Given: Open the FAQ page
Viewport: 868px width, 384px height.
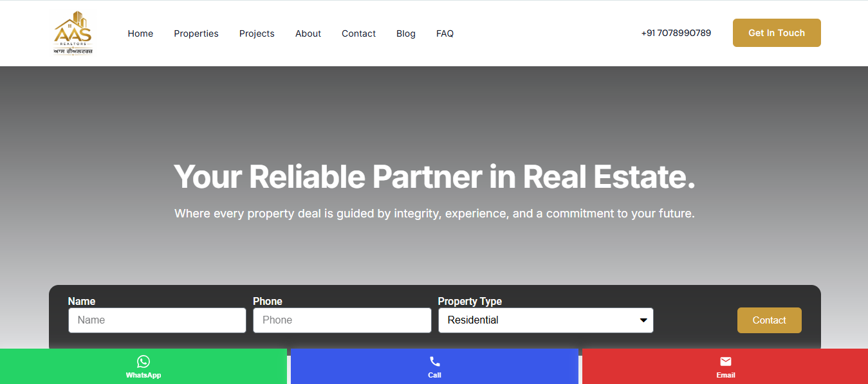Looking at the screenshot, I should pyautogui.click(x=445, y=33).
